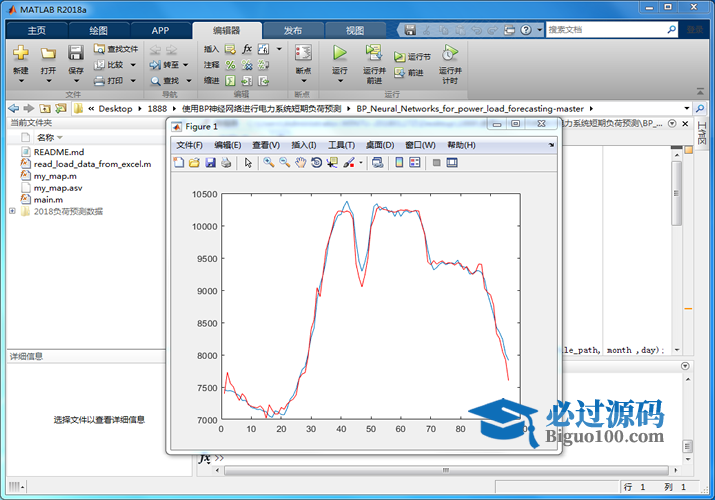Switch to the APP ribbon tab
The image size is (715, 500).
click(x=160, y=31)
